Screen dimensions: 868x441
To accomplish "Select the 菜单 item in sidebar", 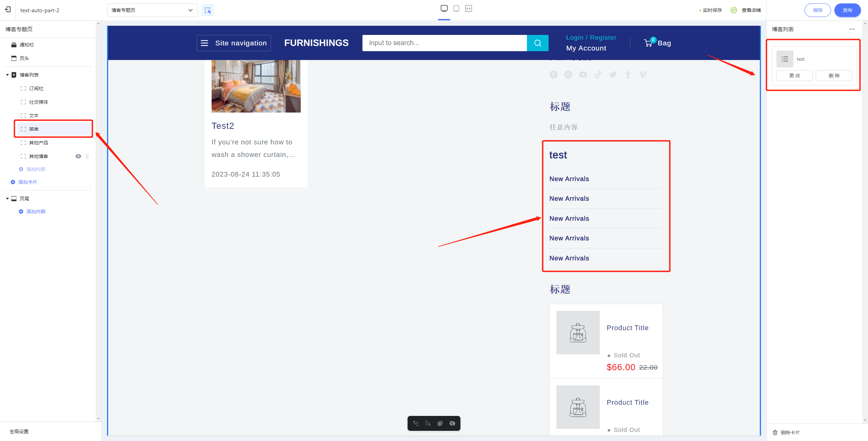I will [x=34, y=129].
